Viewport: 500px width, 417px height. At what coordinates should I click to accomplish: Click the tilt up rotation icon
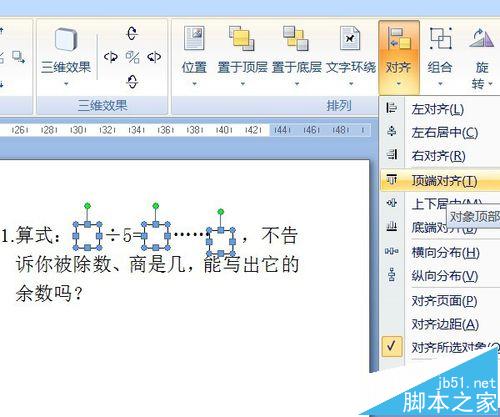132,33
